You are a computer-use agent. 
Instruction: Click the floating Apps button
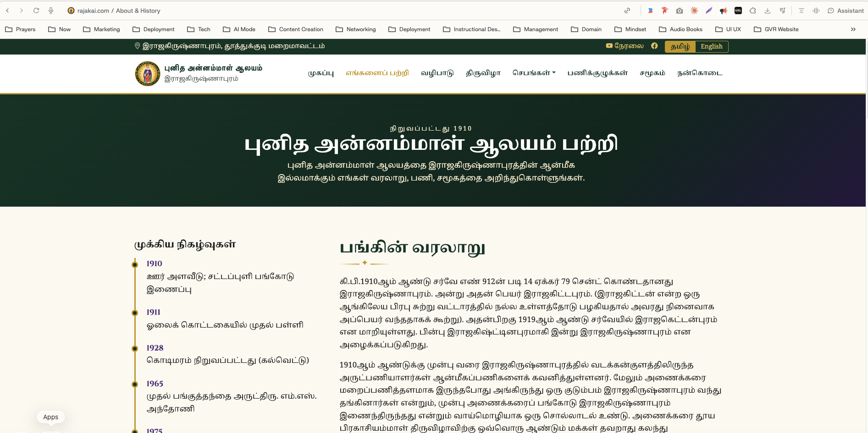click(50, 417)
